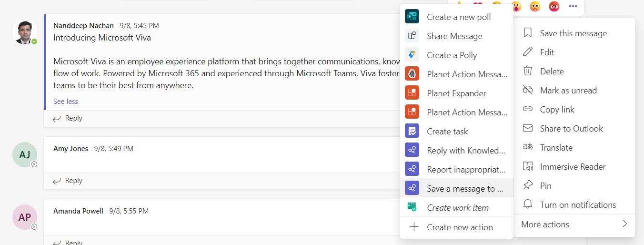Click the pencil Edit icon
The image size is (644, 245).
[x=528, y=52]
